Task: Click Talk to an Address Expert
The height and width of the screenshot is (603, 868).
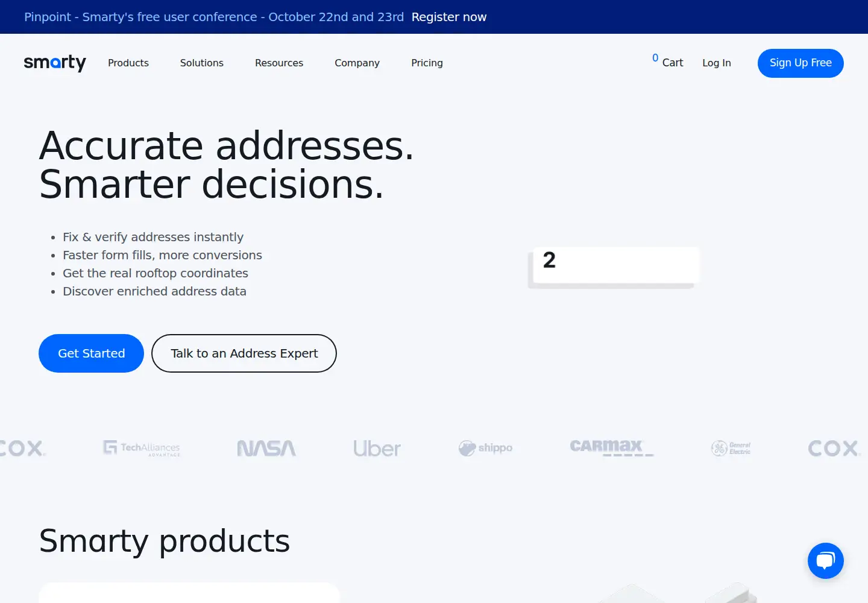Action: pos(244,353)
